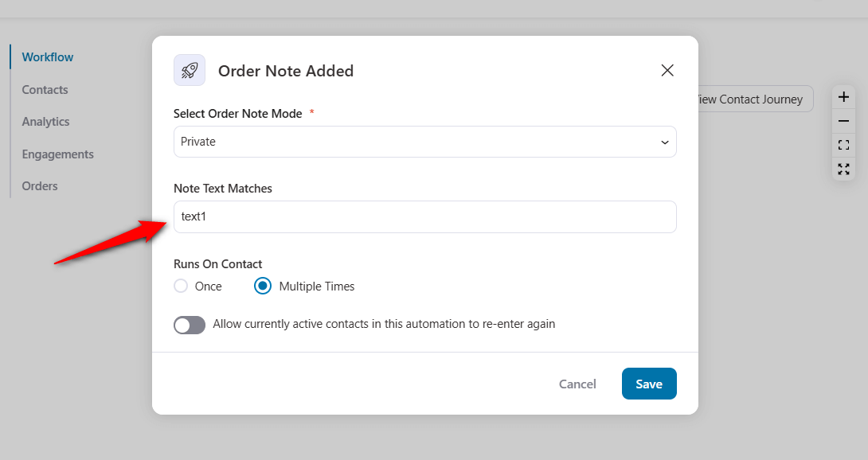This screenshot has width=868, height=460.
Task: Click the View Contact Journey button
Action: click(x=756, y=99)
